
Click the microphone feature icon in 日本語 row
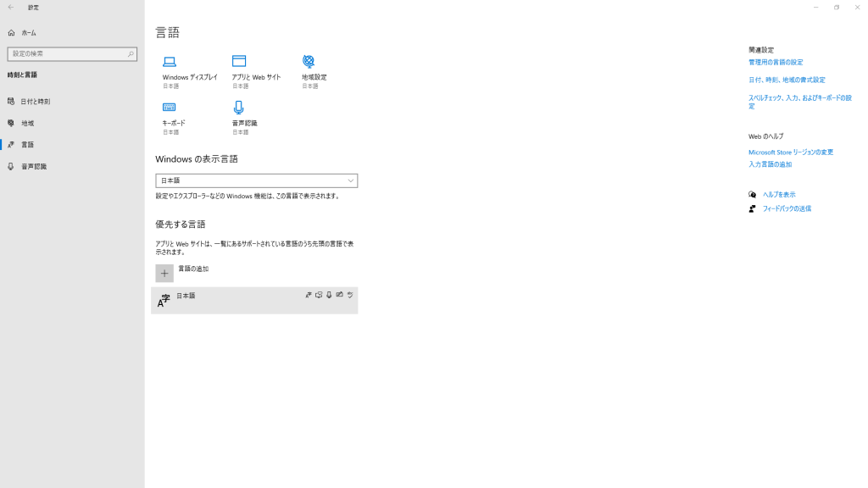coord(329,295)
